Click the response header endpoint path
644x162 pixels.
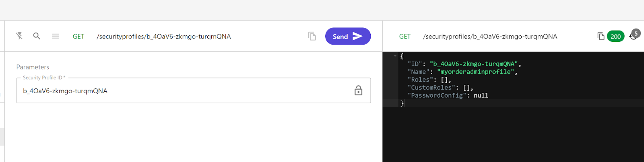490,37
